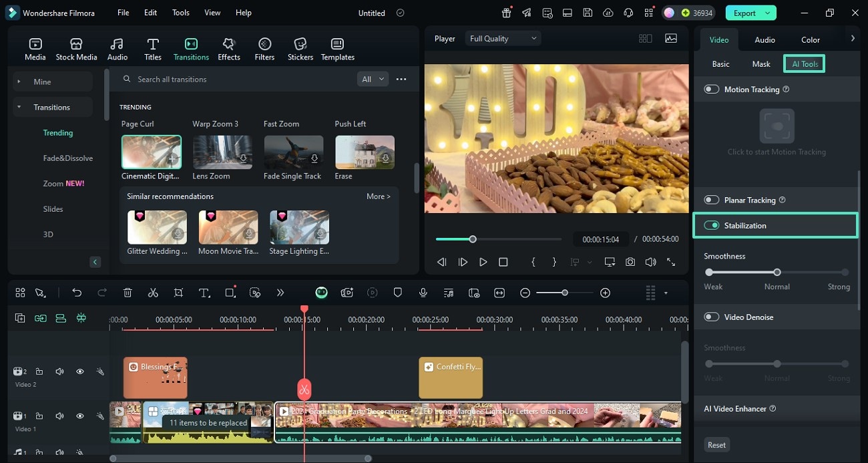Open the Edit menu

151,13
